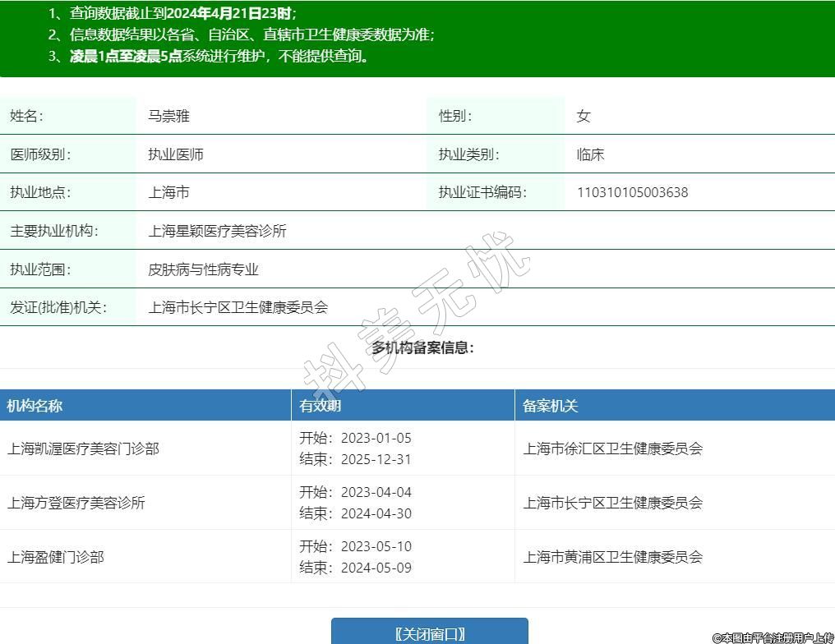Click the 多机构备案信息 section heading

pos(422,347)
